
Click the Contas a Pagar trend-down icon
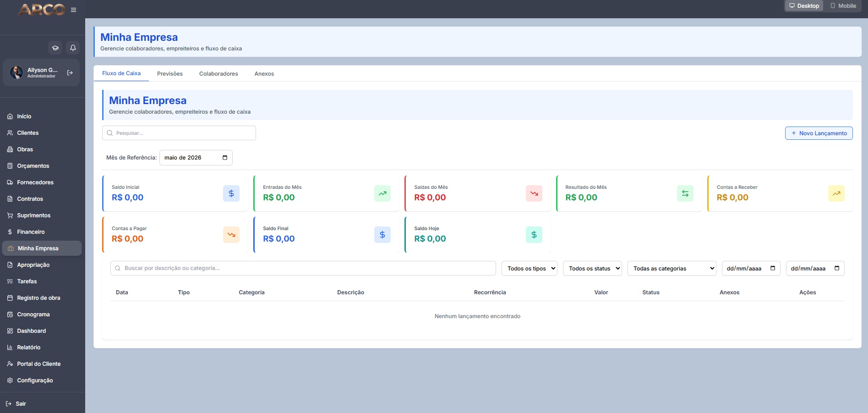(x=231, y=235)
